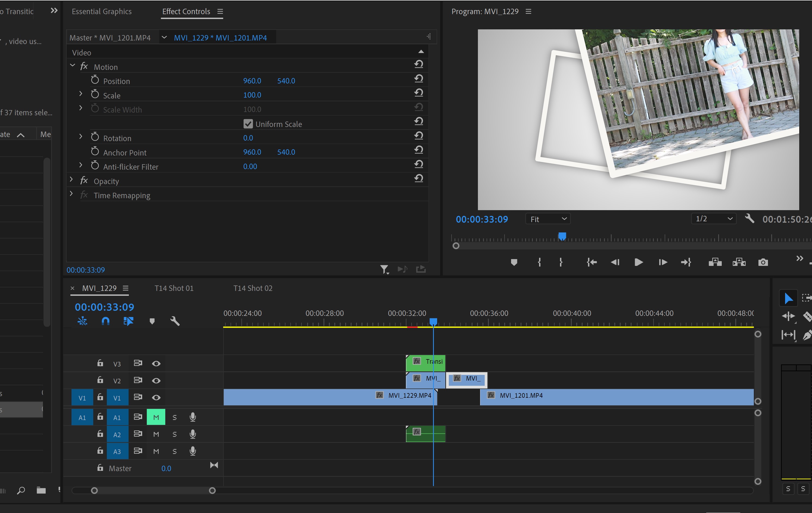
Task: Uncheck the Uniform Scale checkbox
Action: 248,124
